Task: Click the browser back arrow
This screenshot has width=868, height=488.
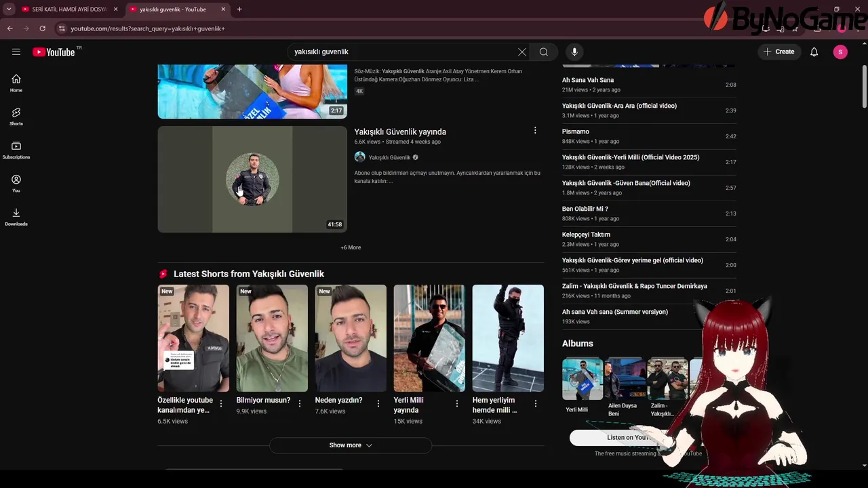Action: 10,28
